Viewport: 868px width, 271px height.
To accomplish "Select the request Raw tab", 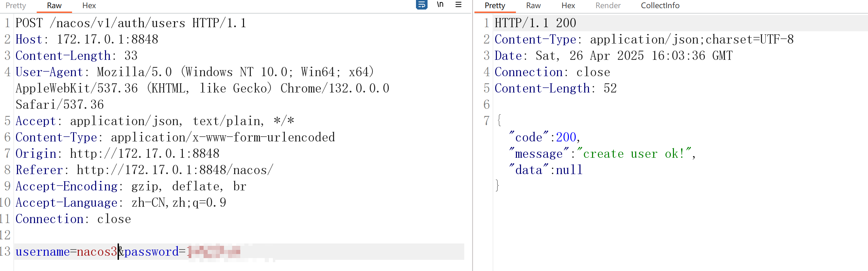I will point(54,5).
